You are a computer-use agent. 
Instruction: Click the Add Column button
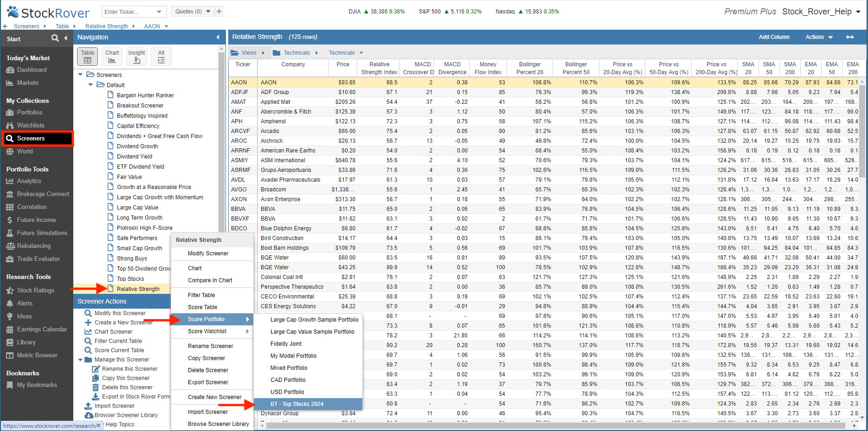(x=774, y=37)
